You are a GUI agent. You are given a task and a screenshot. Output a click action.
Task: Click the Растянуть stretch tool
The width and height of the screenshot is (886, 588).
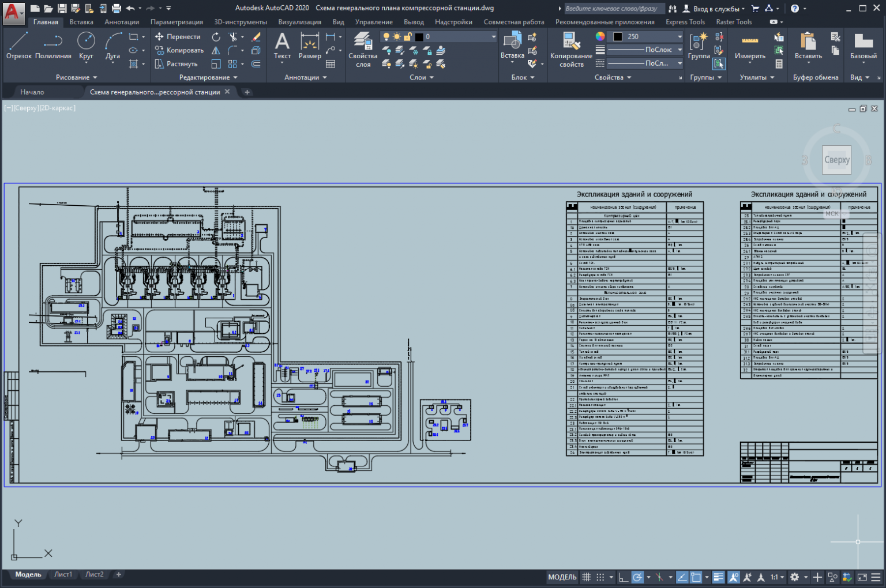coord(177,64)
